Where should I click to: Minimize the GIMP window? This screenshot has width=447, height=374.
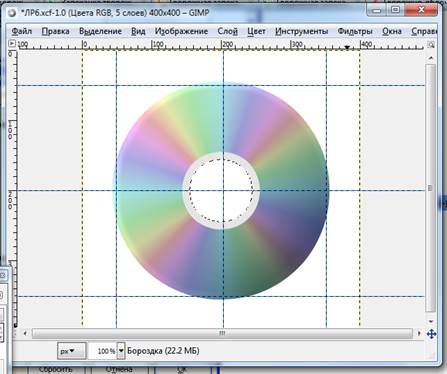(x=377, y=10)
